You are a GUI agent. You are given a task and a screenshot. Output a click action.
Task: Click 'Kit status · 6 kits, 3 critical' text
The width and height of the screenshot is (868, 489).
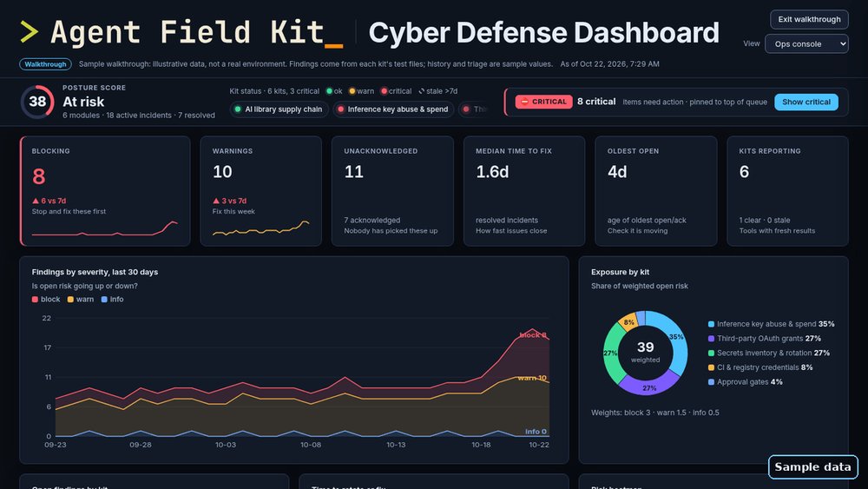tap(274, 91)
